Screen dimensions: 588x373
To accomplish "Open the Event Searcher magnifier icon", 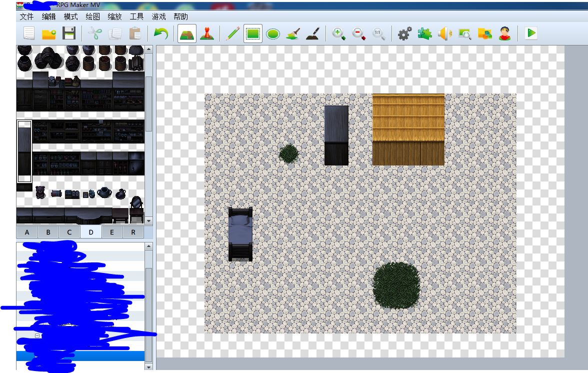I will click(x=465, y=33).
